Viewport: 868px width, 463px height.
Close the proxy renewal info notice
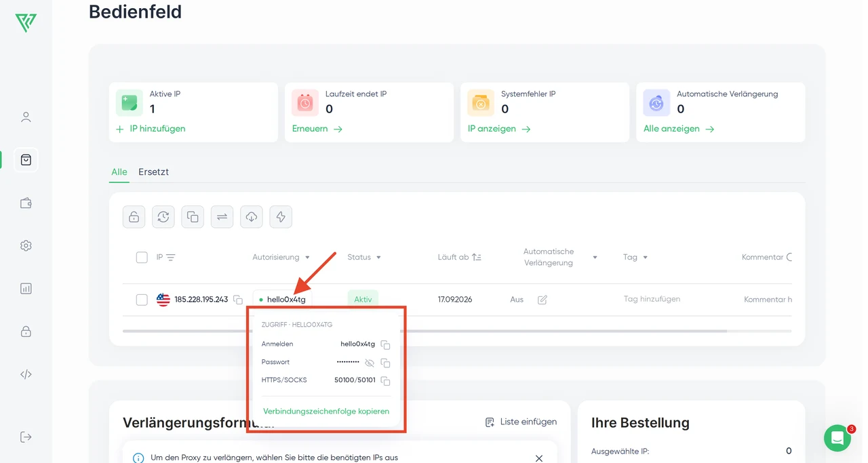coord(539,458)
